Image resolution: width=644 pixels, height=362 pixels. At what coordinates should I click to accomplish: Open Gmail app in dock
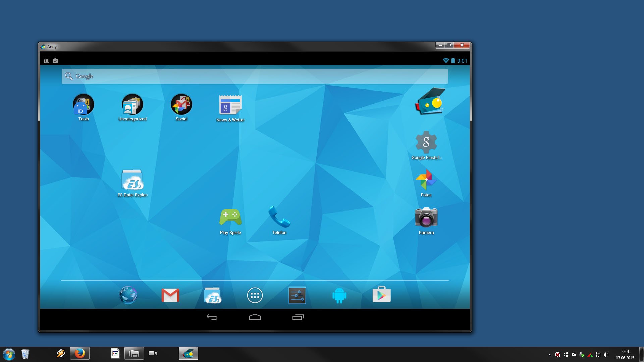(170, 295)
